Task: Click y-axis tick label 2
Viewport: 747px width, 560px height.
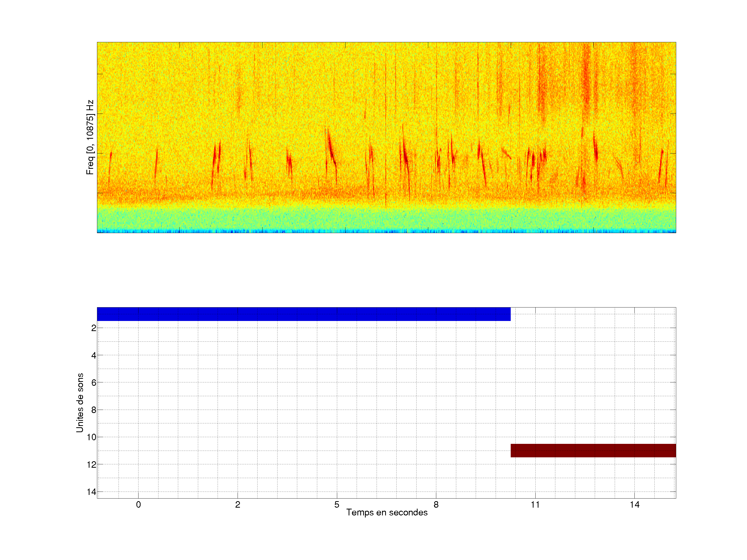Action: click(x=94, y=328)
